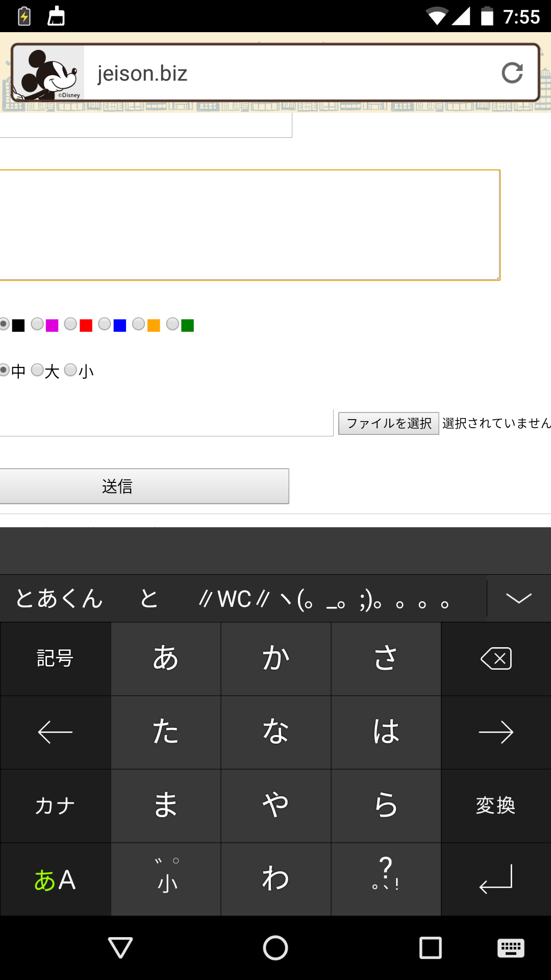Select the 小 size radio button
The height and width of the screenshot is (980, 551).
[71, 370]
